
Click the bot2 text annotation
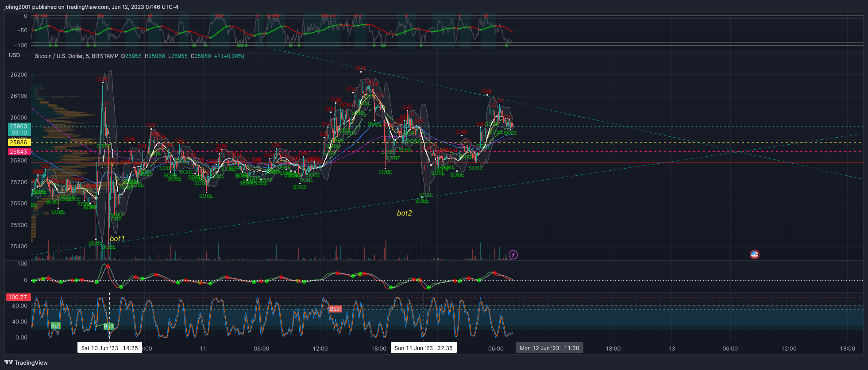pos(405,213)
